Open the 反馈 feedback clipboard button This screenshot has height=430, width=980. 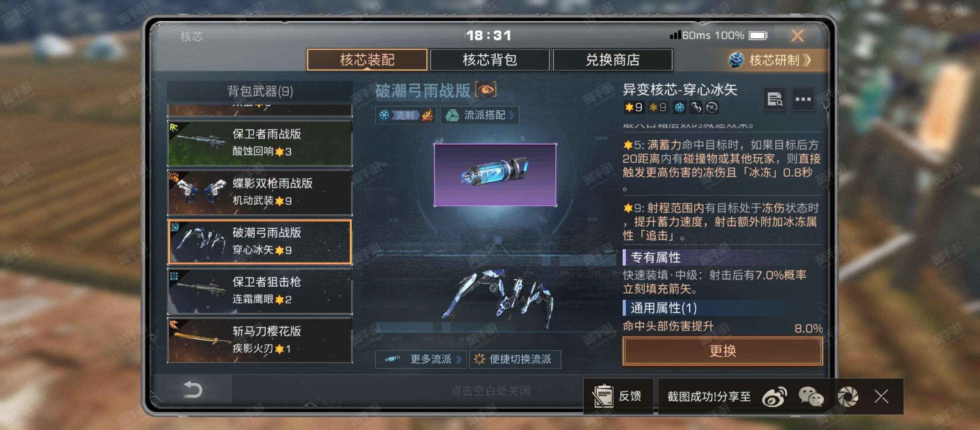[x=618, y=396]
